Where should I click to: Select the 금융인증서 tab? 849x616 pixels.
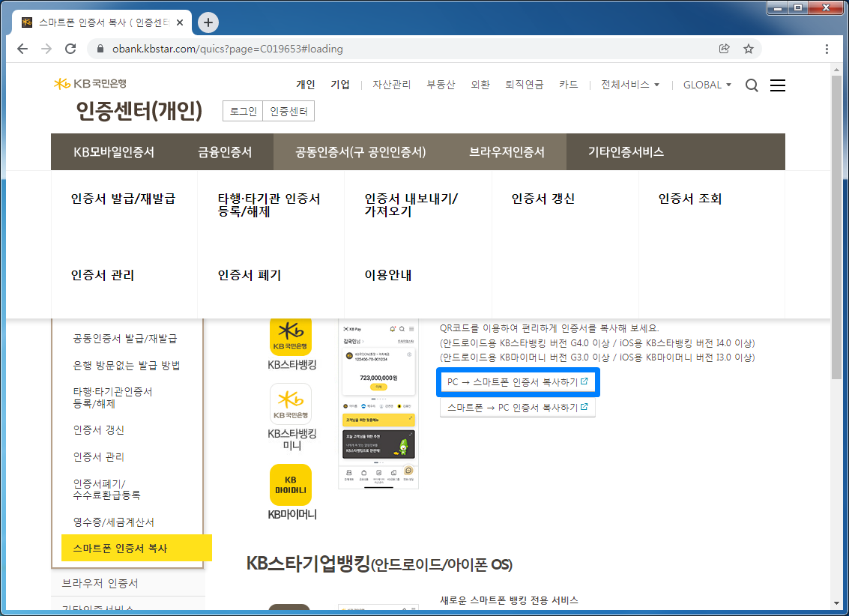click(x=225, y=152)
